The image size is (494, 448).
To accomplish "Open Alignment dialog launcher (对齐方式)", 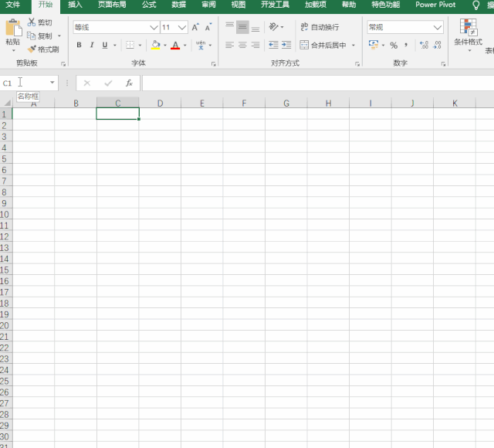I will (357, 64).
